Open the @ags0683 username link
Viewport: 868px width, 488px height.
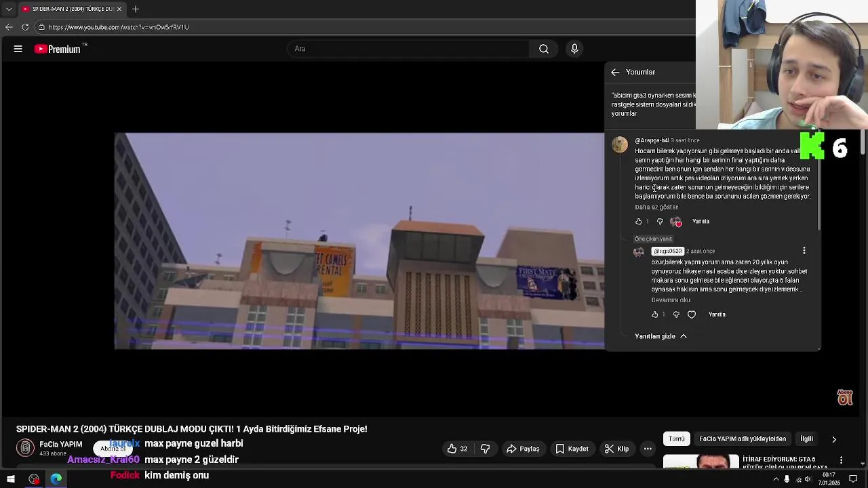coord(667,251)
